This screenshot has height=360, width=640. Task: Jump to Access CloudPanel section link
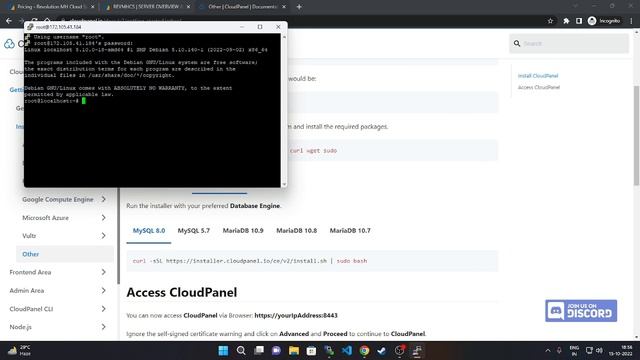pos(539,87)
